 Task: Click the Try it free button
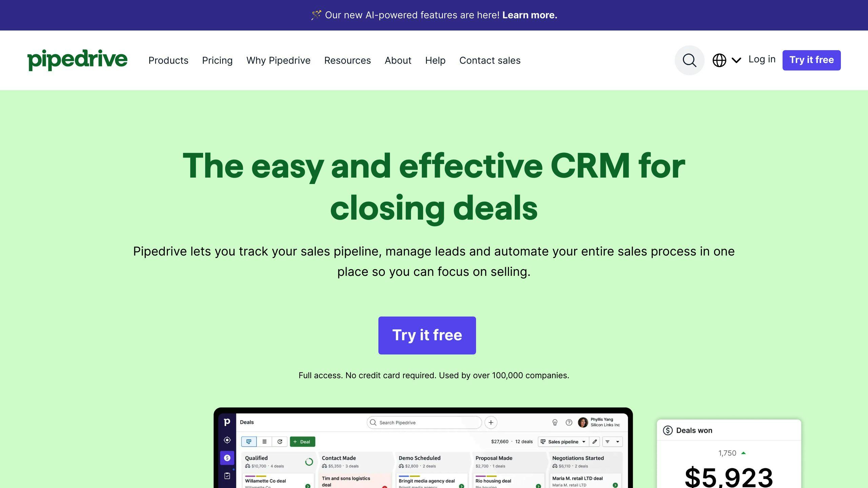tap(427, 335)
